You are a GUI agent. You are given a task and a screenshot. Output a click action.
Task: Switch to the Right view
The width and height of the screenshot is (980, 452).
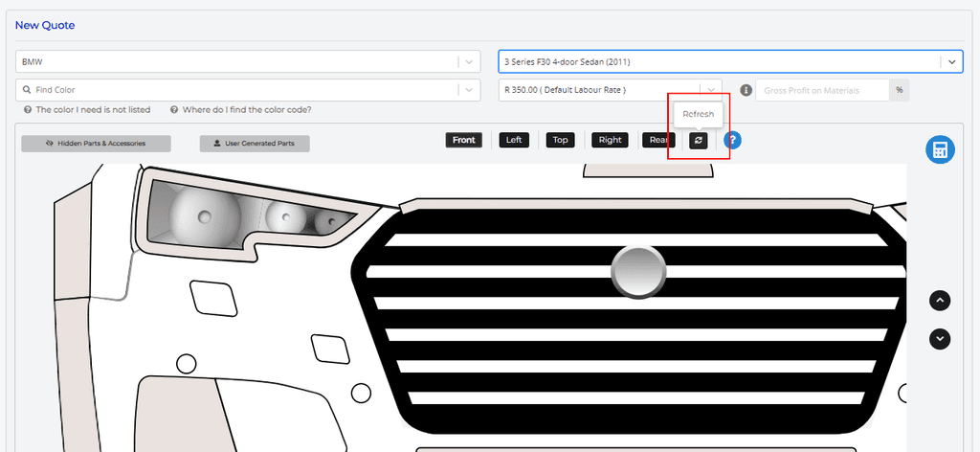coord(610,140)
